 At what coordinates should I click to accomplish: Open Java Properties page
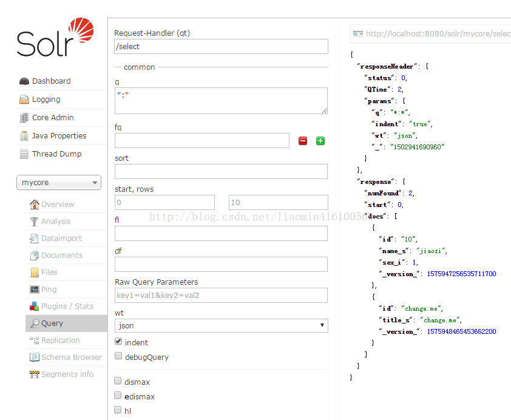click(x=59, y=136)
